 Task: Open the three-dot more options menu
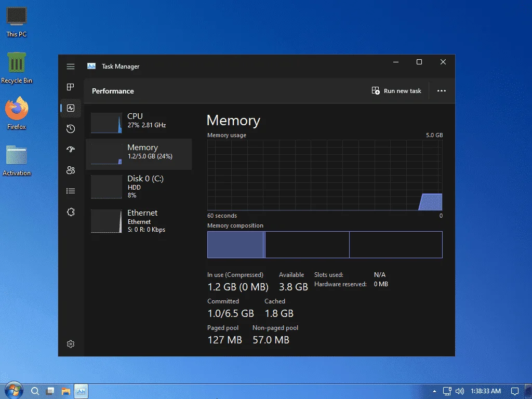coord(442,91)
